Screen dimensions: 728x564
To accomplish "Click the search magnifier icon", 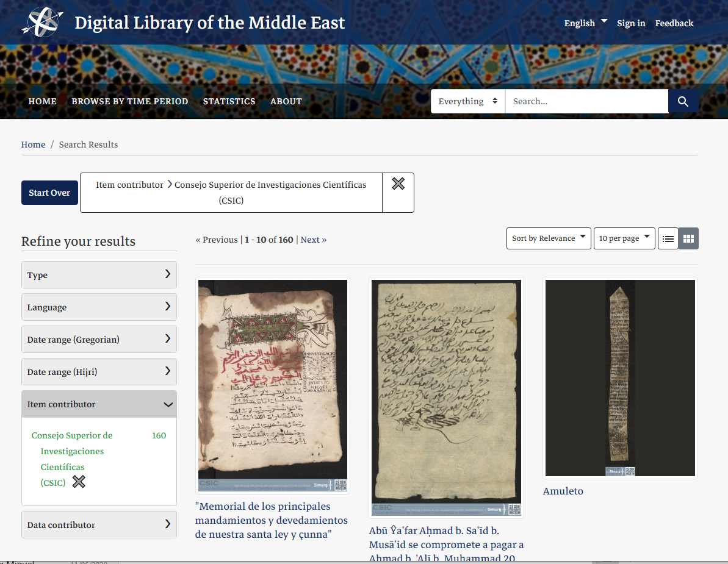I will [x=683, y=101].
